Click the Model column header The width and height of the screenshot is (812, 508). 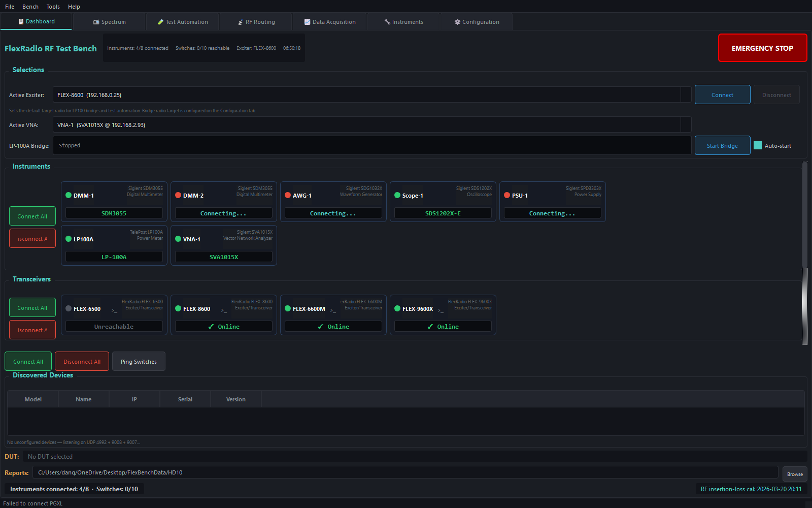tap(33, 399)
